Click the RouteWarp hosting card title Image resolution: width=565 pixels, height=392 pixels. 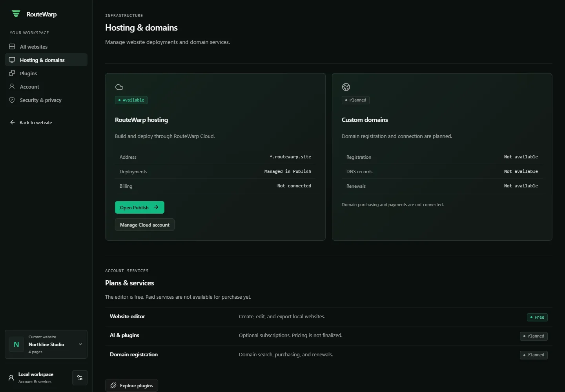pyautogui.click(x=141, y=120)
